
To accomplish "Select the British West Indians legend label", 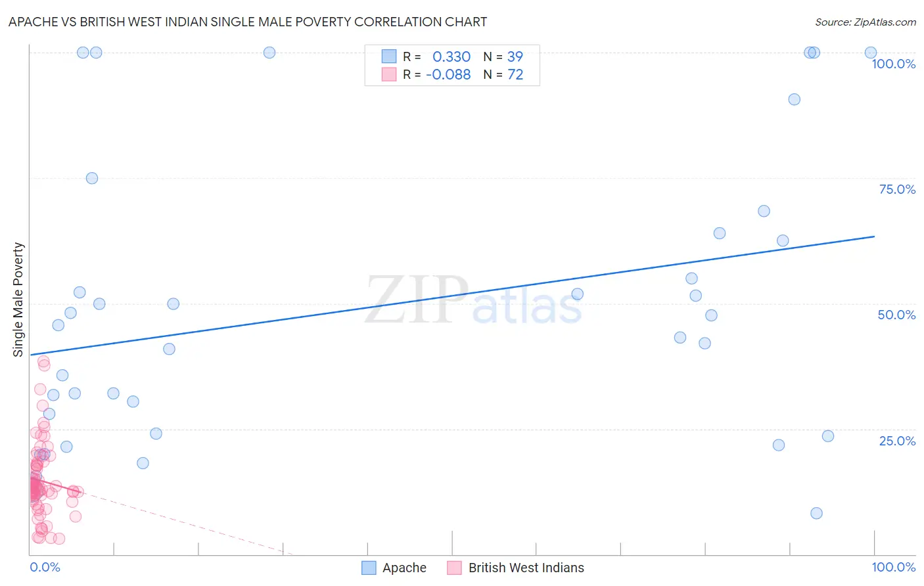I will (526, 568).
